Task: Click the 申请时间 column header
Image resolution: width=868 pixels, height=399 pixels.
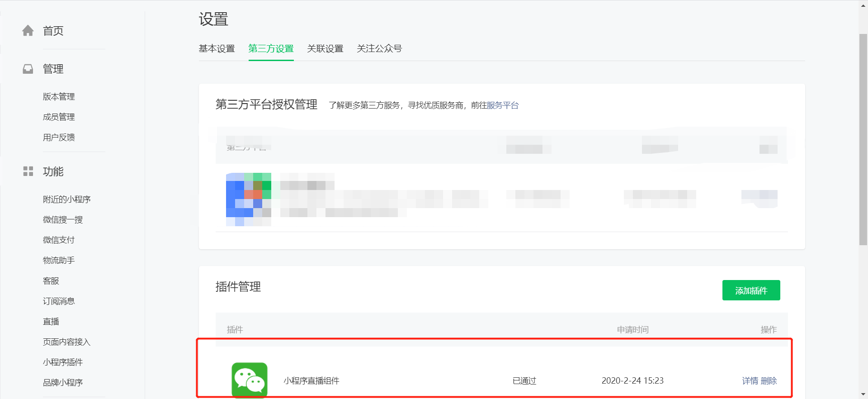Action: [x=633, y=330]
